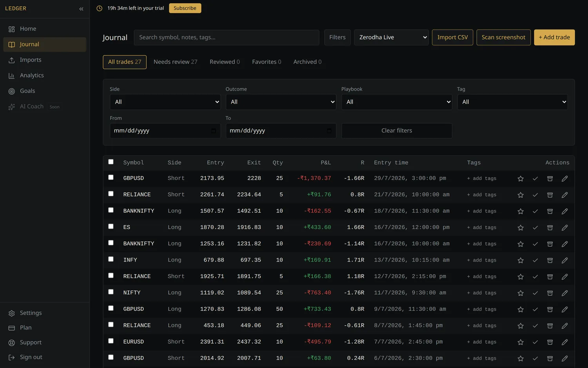Click Clear filters
The height and width of the screenshot is (368, 588).
coord(397,131)
